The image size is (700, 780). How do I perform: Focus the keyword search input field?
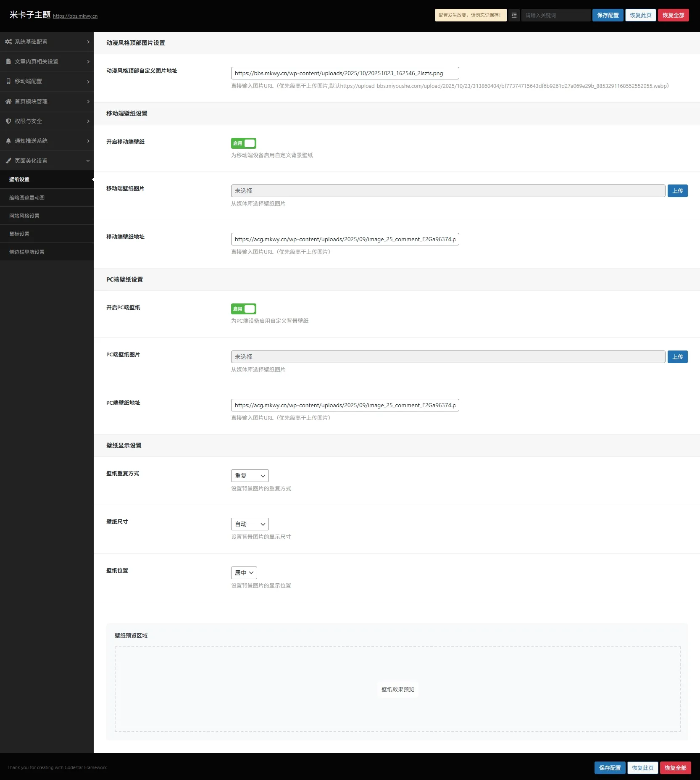(555, 15)
